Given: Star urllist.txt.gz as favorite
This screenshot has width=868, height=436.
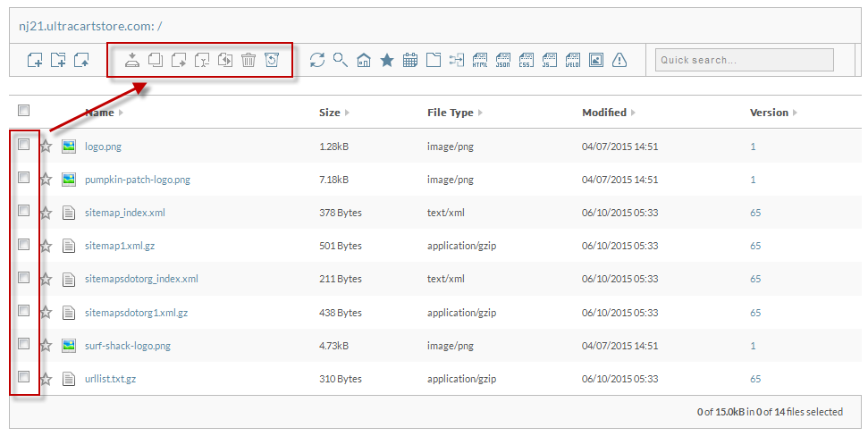Looking at the screenshot, I should pyautogui.click(x=46, y=379).
